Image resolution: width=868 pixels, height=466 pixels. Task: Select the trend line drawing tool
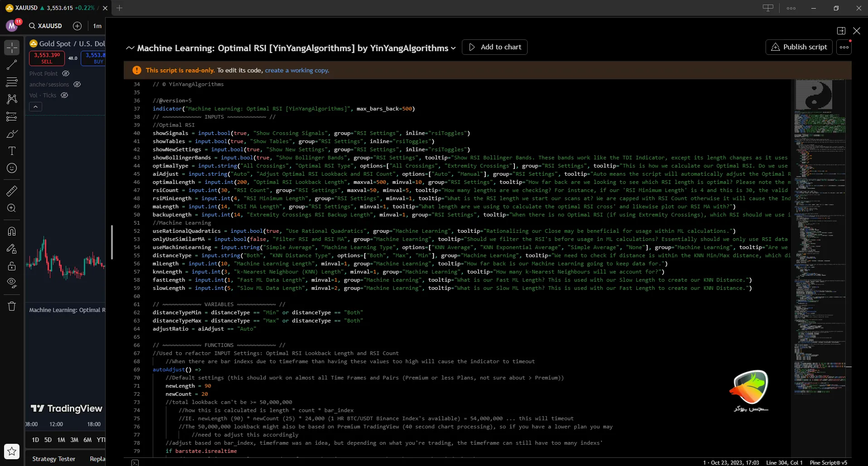tap(12, 65)
